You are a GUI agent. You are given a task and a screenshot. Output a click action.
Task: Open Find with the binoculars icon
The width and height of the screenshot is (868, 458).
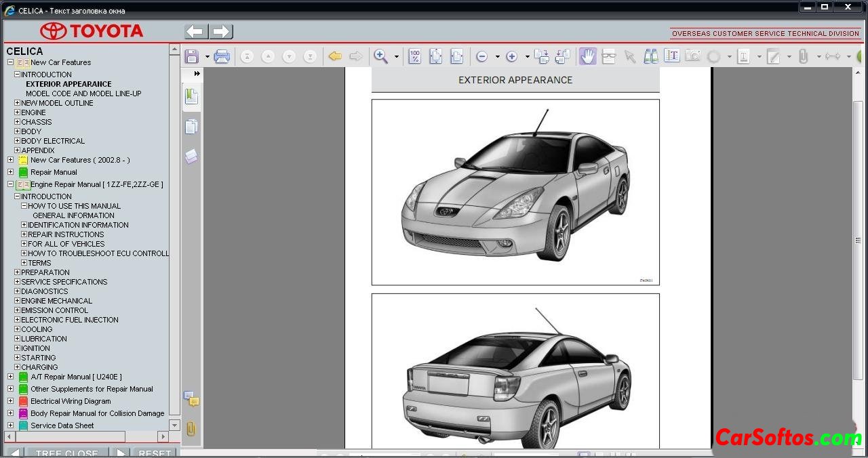(651, 57)
